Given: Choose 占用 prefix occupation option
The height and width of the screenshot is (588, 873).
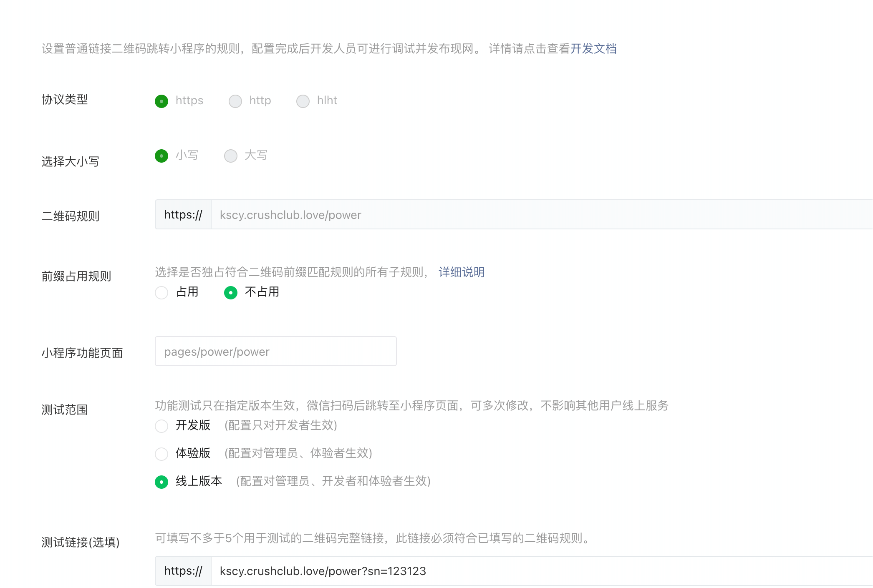Looking at the screenshot, I should click(x=161, y=292).
